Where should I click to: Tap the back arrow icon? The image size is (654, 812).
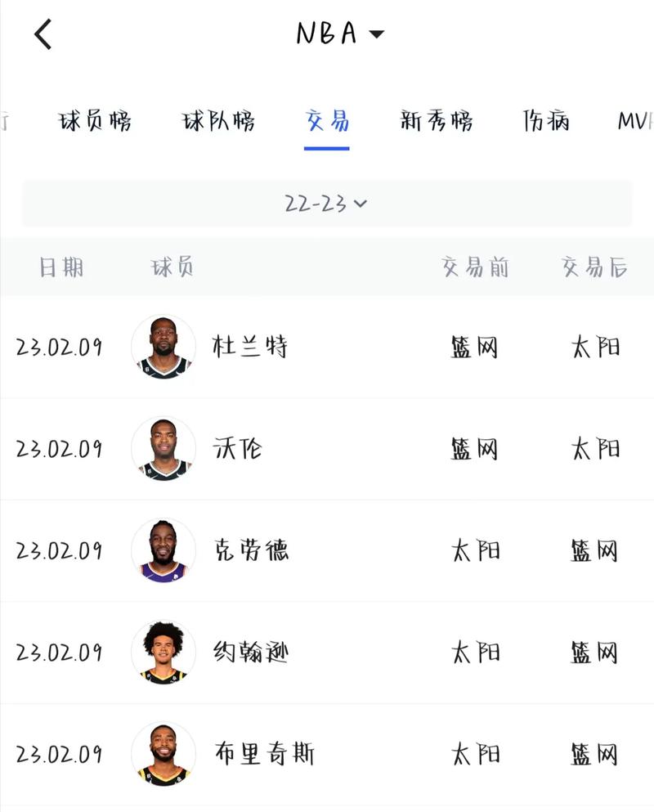(43, 34)
